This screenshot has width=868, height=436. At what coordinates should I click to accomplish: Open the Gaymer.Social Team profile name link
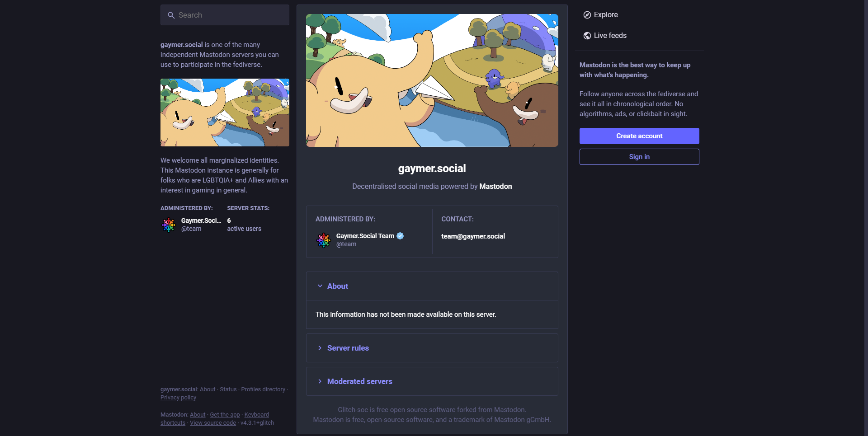[x=365, y=236]
